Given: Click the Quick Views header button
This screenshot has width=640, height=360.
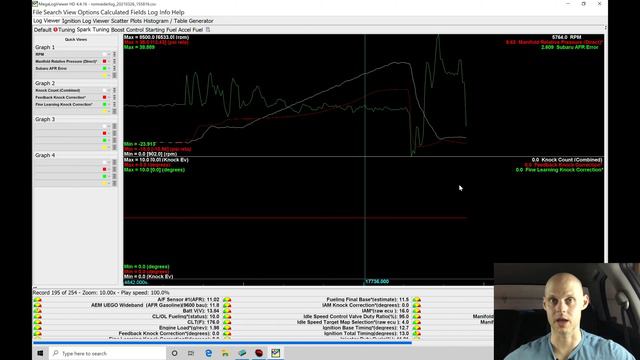Looking at the screenshot, I should (x=76, y=40).
